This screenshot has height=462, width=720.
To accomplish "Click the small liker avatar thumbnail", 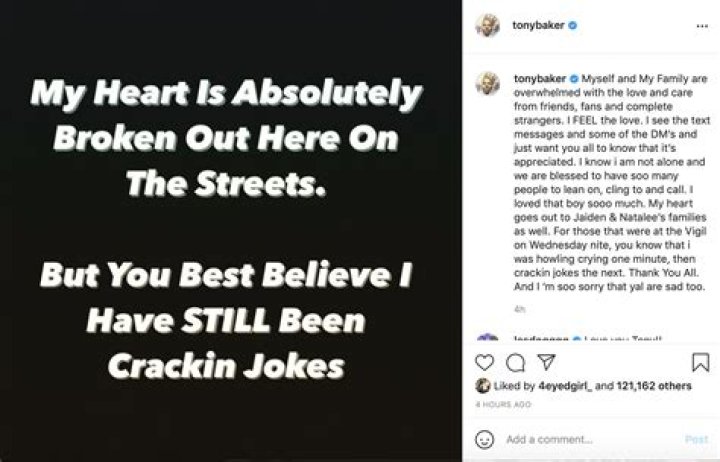I will pyautogui.click(x=483, y=386).
